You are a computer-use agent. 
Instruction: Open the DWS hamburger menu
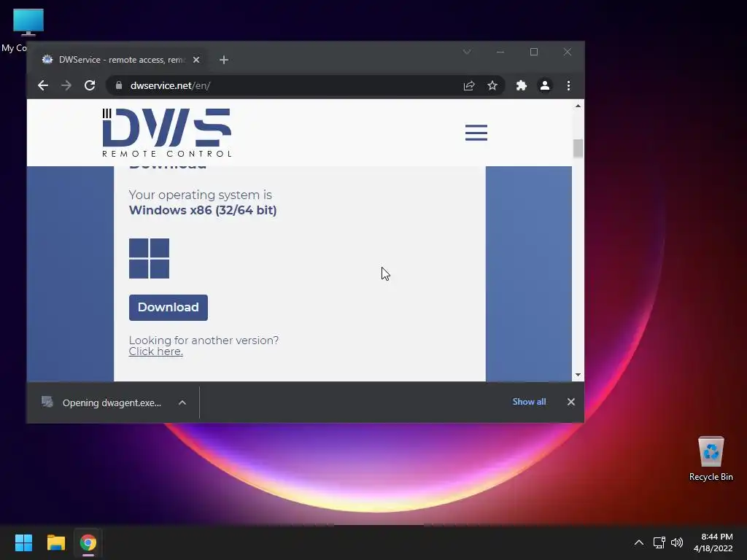476,133
